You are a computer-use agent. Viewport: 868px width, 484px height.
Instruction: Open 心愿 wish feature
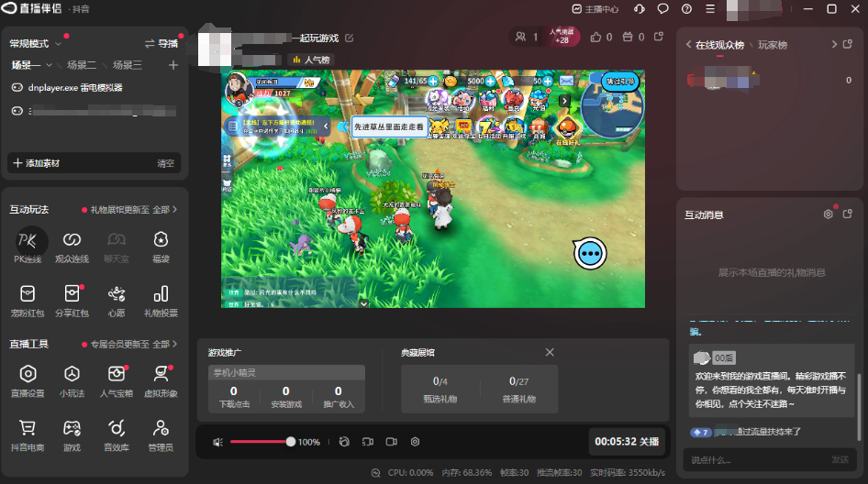[117, 301]
